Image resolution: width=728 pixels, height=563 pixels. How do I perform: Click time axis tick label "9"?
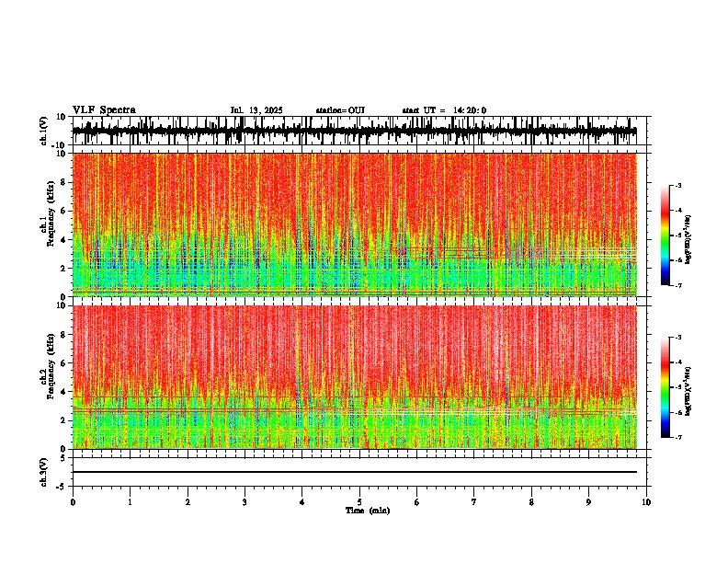pyautogui.click(x=588, y=502)
